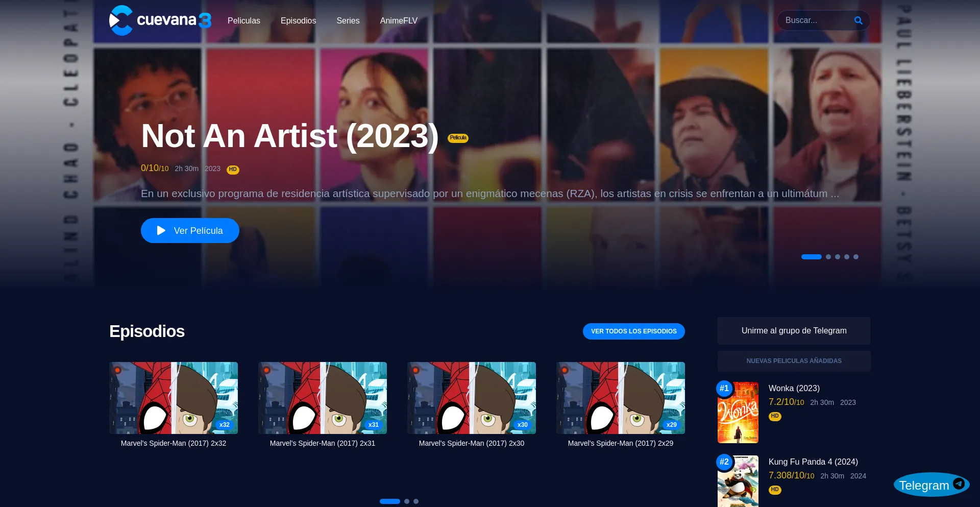This screenshot has width=980, height=507.
Task: Select the first active hero slider dot
Action: (812, 257)
